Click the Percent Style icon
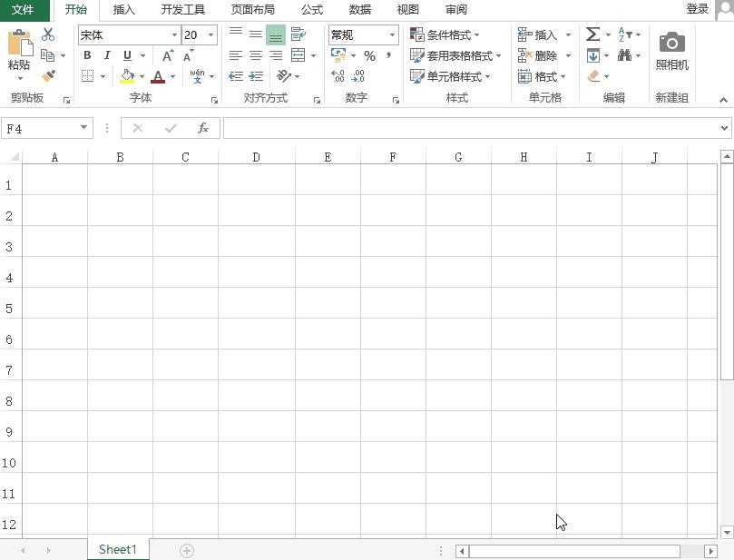The width and height of the screenshot is (734, 560). 367,55
